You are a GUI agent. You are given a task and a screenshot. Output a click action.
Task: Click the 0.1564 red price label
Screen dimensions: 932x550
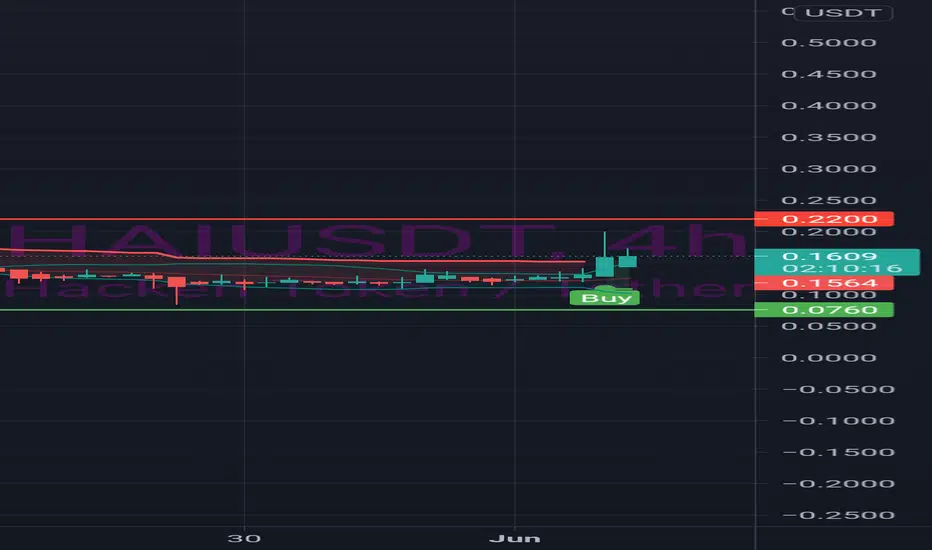tap(824, 283)
